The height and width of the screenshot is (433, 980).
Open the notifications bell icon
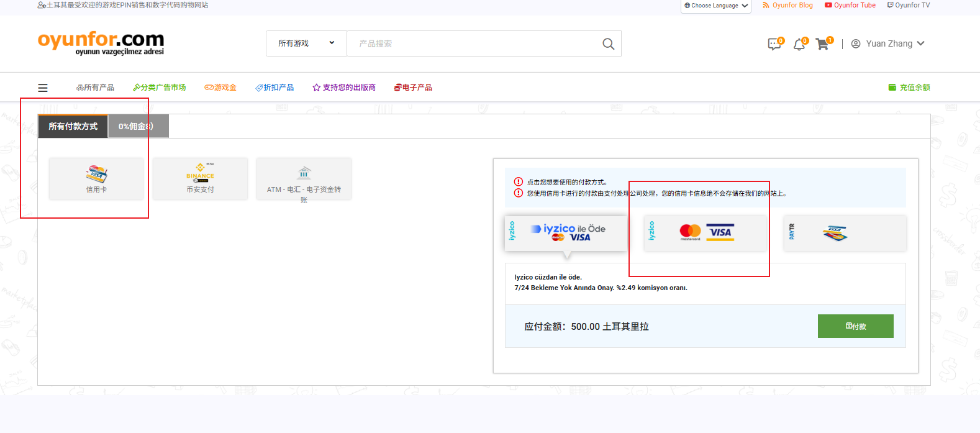coord(799,44)
